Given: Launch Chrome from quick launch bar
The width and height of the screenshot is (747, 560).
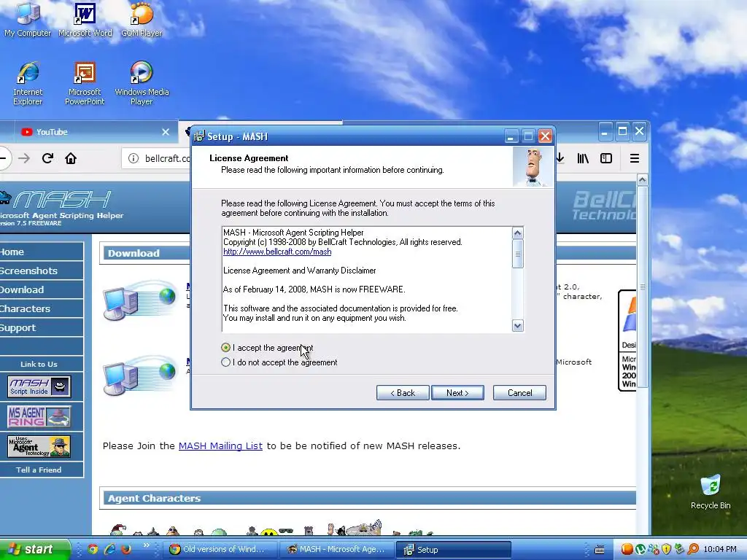Looking at the screenshot, I should [x=93, y=549].
